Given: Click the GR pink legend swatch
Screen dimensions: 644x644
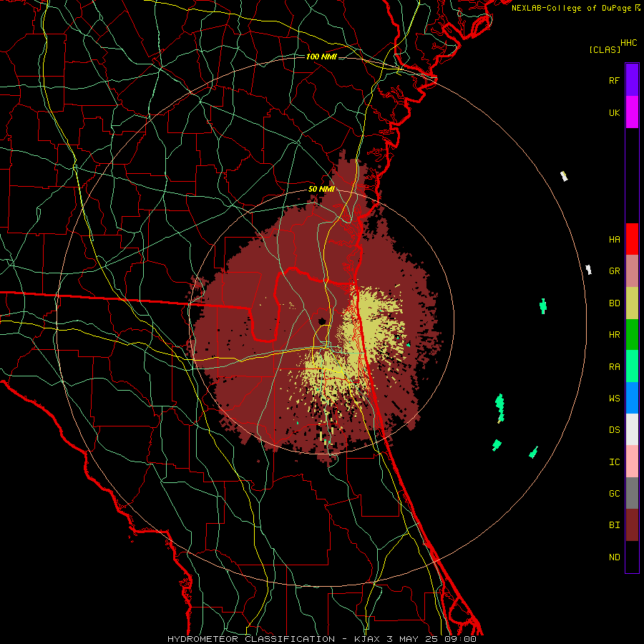Looking at the screenshot, I should 632,271.
